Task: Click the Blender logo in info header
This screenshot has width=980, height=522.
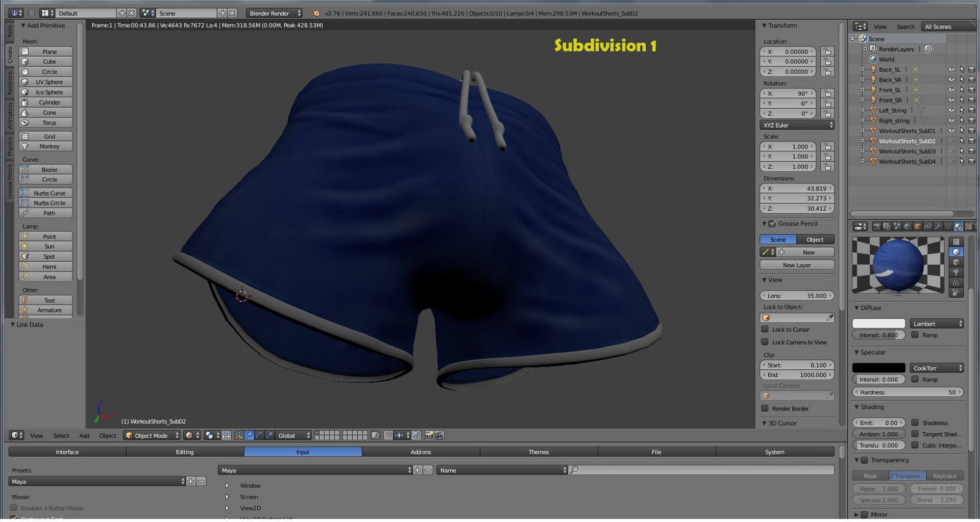Action: pos(316,13)
